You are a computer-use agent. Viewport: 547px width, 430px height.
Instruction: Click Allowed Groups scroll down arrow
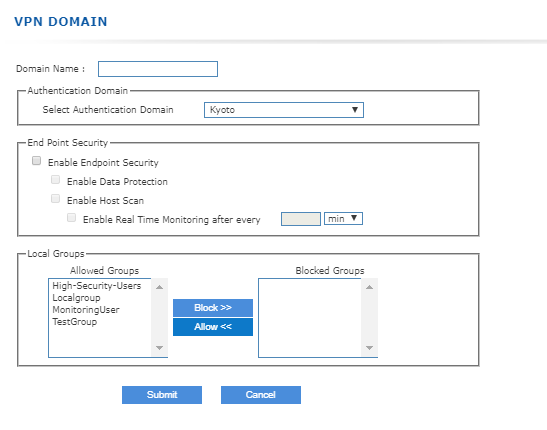(x=159, y=348)
